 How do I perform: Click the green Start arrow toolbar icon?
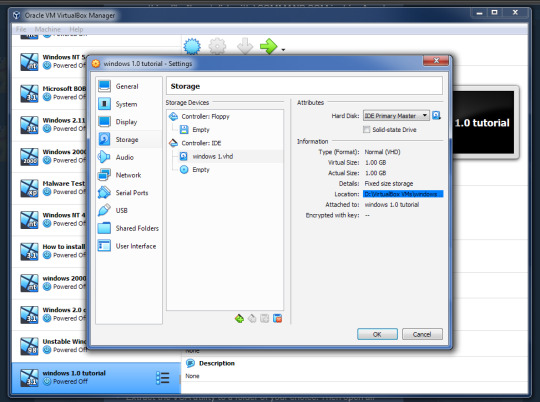[269, 46]
